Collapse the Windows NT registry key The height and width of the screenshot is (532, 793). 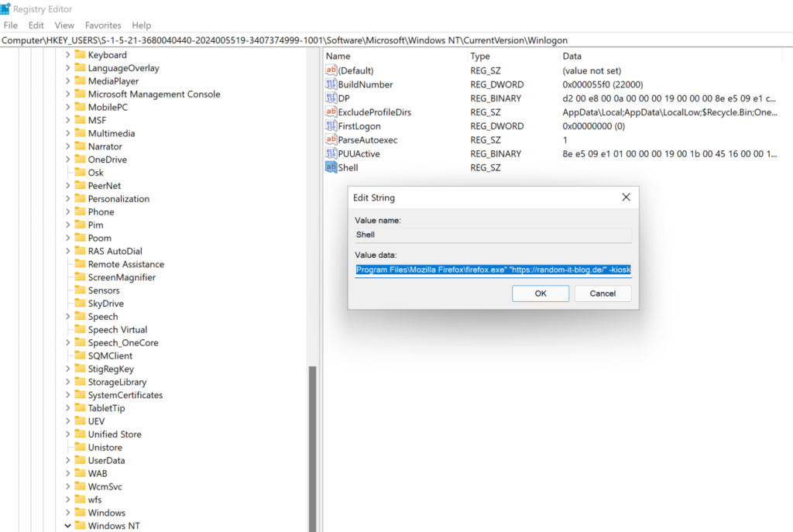68,526
